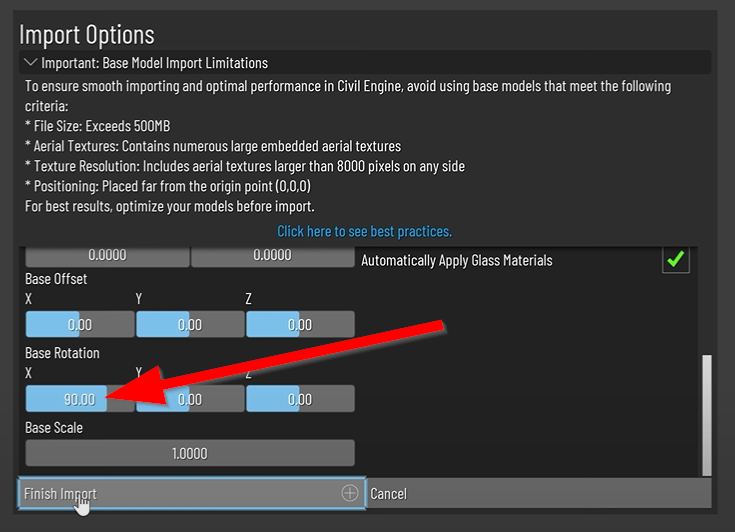735x532 pixels.
Task: Click the Import Options title
Action: (87, 35)
